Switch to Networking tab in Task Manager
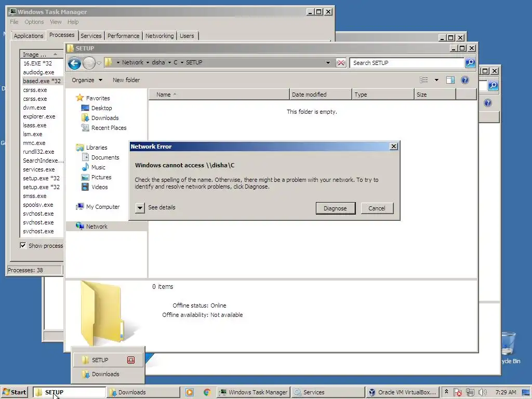 pos(159,36)
